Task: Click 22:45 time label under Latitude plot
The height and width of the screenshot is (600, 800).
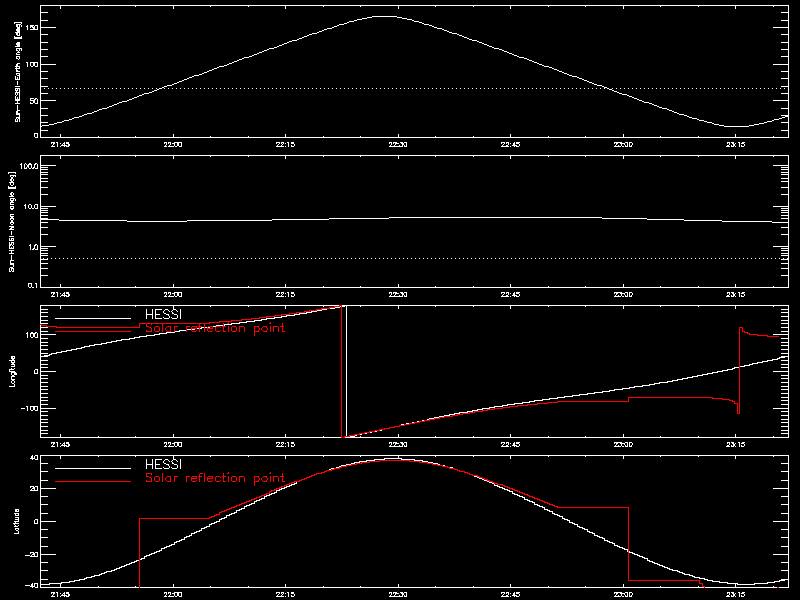Action: tap(510, 594)
